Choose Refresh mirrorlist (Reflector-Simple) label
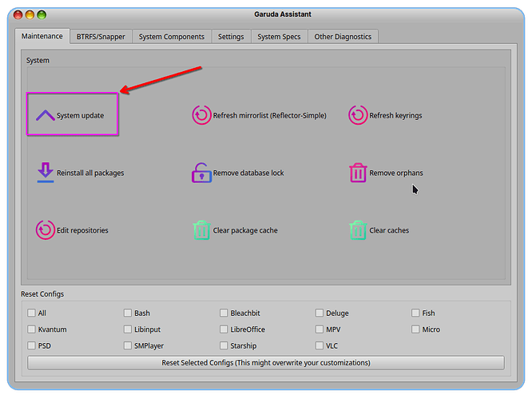 (270, 115)
